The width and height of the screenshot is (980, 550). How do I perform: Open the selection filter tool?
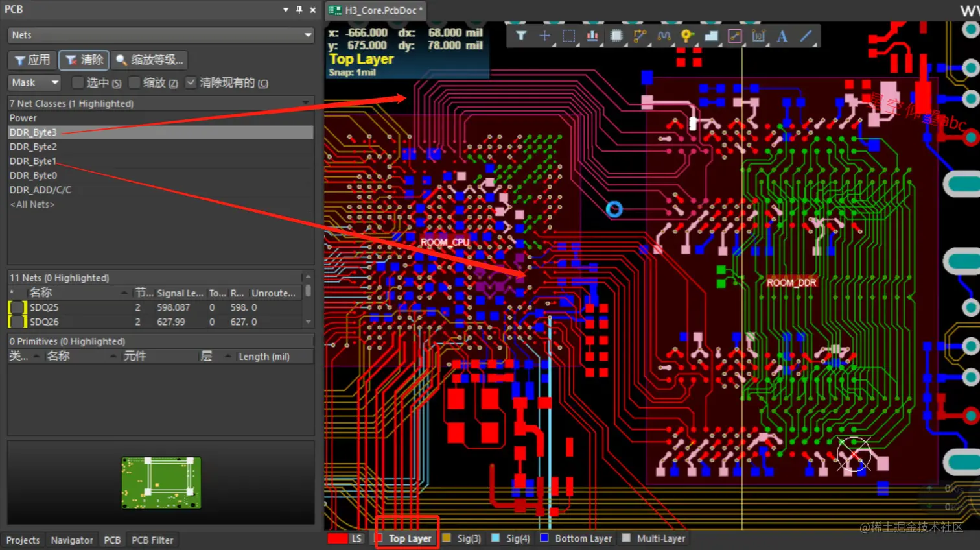(521, 36)
